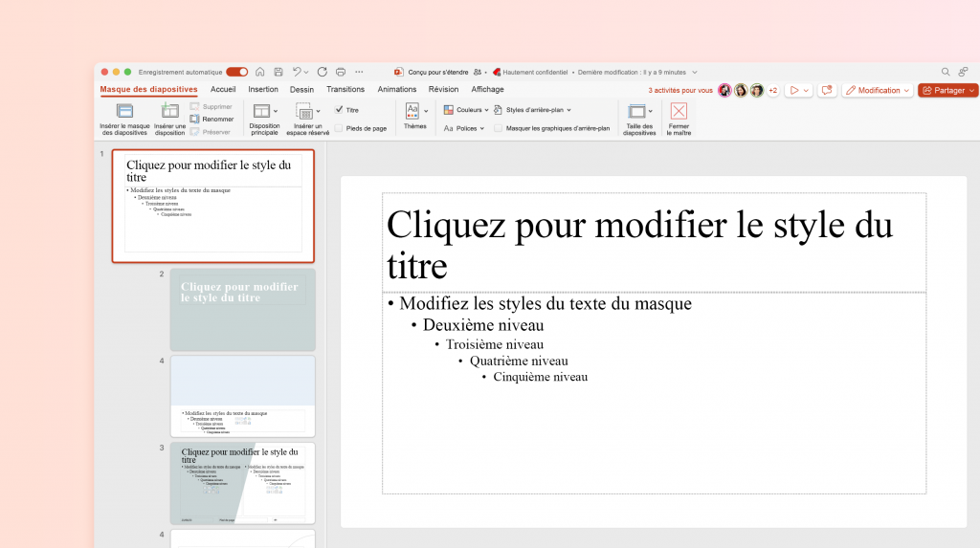Click the title placeholder on main slide
Image resolution: width=980 pixels, height=548 pixels.
654,243
